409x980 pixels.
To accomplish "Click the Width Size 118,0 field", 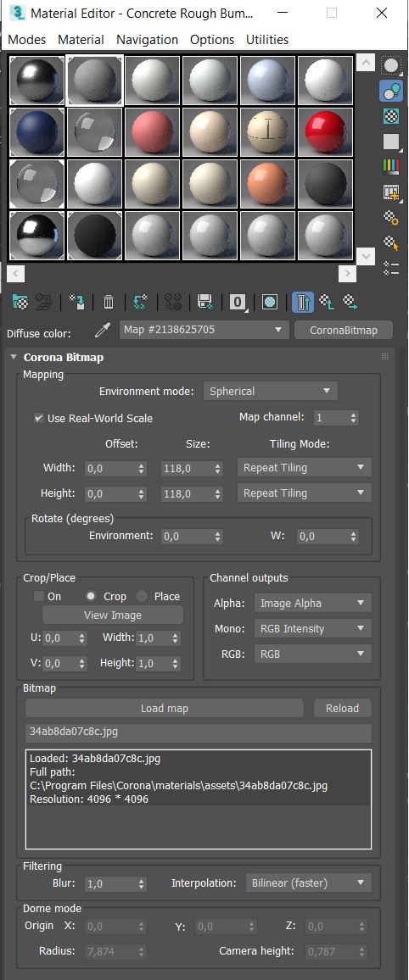I will pyautogui.click(x=188, y=468).
